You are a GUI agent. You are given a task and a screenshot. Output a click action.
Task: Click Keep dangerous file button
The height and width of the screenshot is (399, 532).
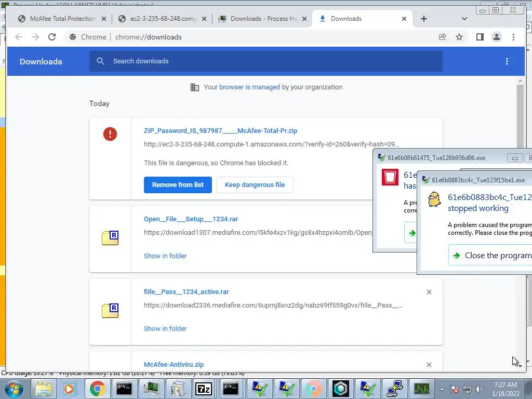coord(255,185)
